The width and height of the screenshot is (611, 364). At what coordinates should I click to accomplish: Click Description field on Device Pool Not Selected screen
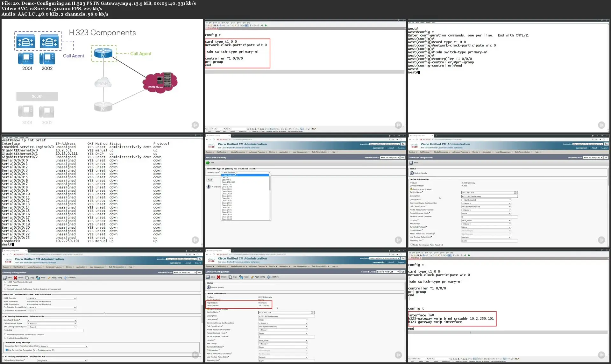[x=489, y=196]
